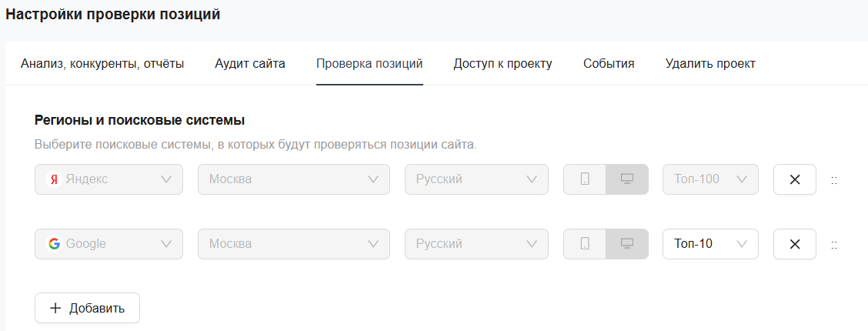Viewport: 868px width, 331px height.
Task: Click drag handle of Google row
Action: pyautogui.click(x=834, y=244)
